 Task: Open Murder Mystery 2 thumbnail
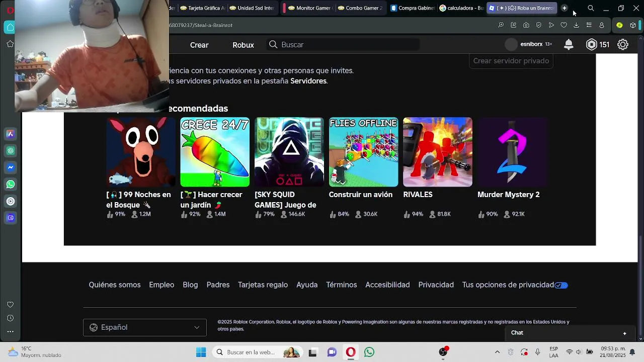512,152
